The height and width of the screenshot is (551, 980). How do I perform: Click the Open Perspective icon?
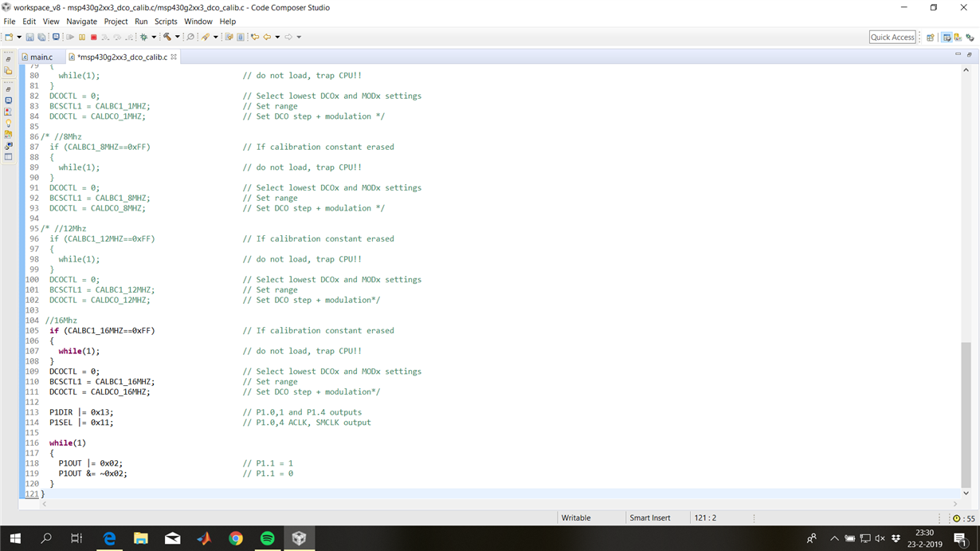pyautogui.click(x=930, y=37)
